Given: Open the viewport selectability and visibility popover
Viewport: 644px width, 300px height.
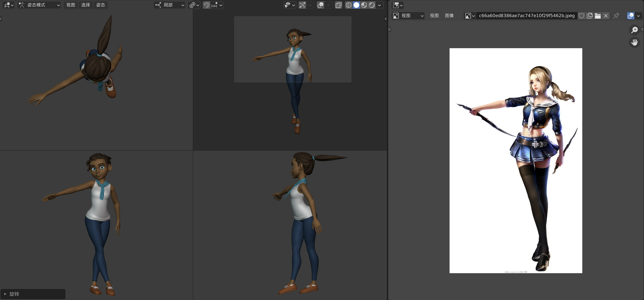Looking at the screenshot, I should coord(290,5).
